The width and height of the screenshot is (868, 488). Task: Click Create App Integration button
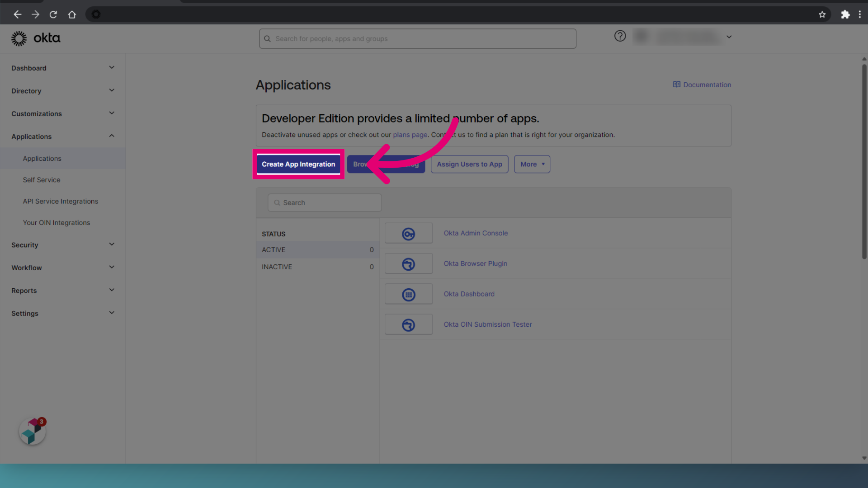[298, 164]
